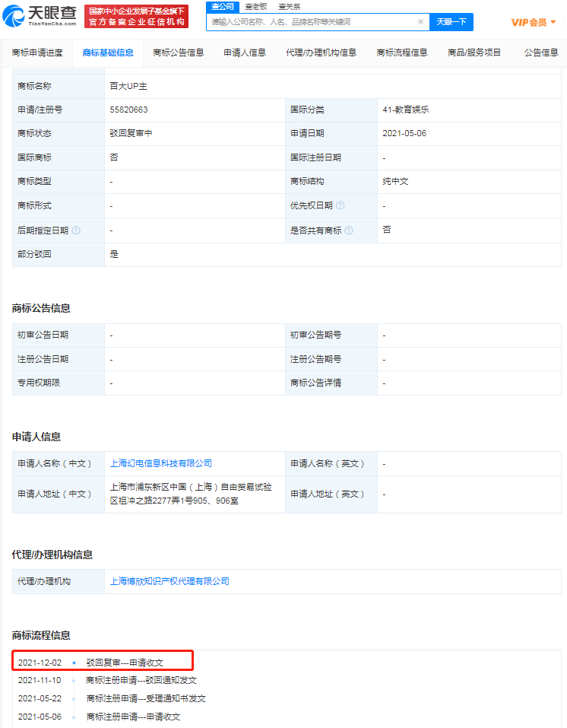Viewport: 567px width, 728px height.
Task: Go to 商标公告信息 tab
Action: point(178,53)
